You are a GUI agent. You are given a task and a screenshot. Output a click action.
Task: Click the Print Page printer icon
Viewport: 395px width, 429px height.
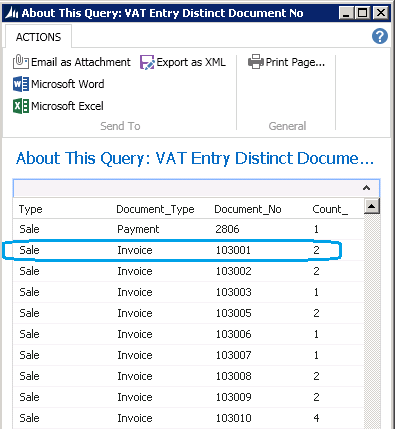pyautogui.click(x=256, y=62)
